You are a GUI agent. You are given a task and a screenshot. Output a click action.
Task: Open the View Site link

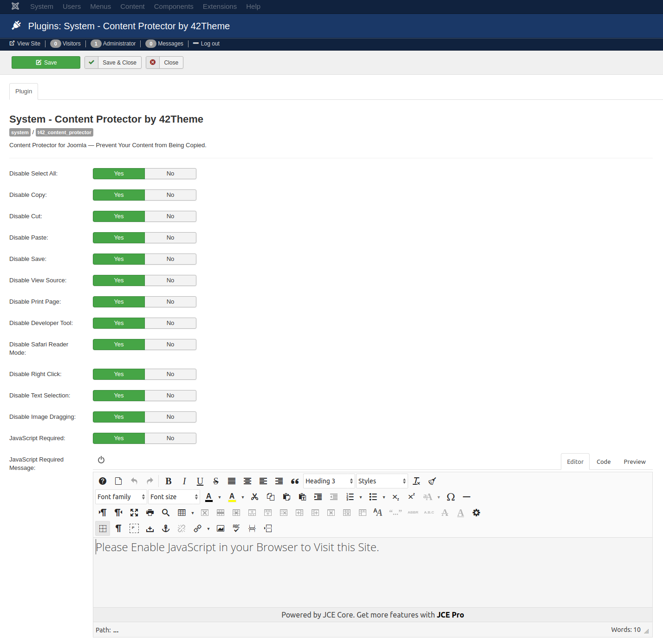point(25,44)
